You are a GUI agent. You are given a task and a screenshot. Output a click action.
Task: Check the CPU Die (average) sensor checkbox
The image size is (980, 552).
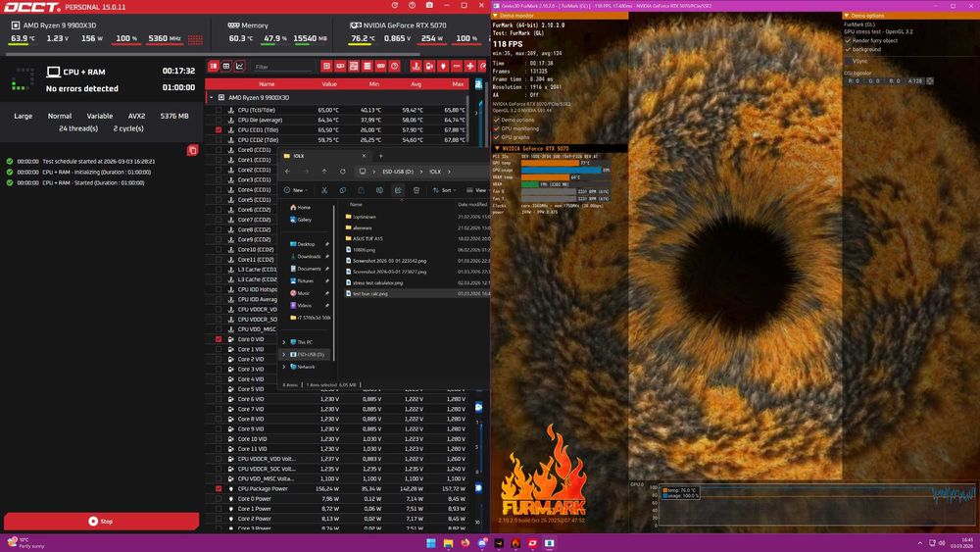(x=219, y=120)
